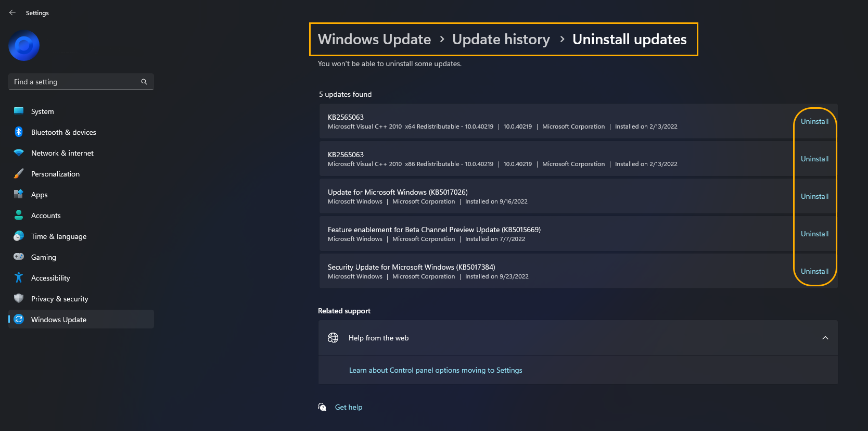Viewport: 868px width, 431px height.
Task: Select Apps in the sidebar
Action: 81,195
